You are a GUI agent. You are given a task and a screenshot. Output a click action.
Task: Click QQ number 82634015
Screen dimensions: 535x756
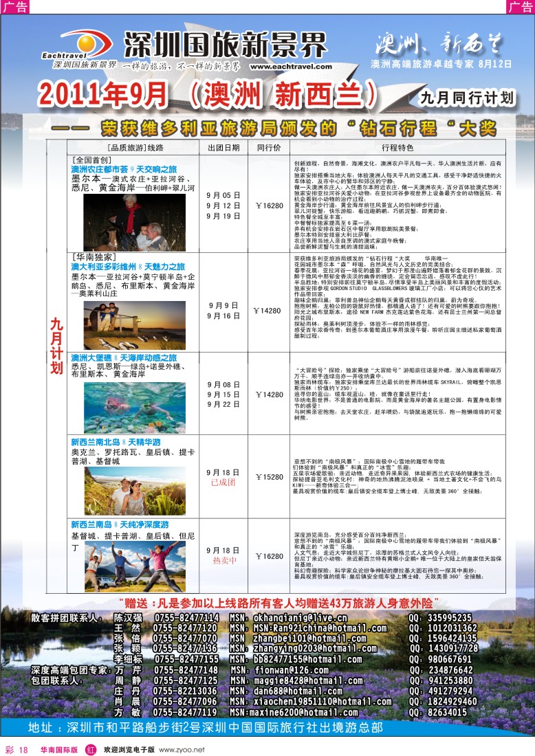[x=447, y=712]
